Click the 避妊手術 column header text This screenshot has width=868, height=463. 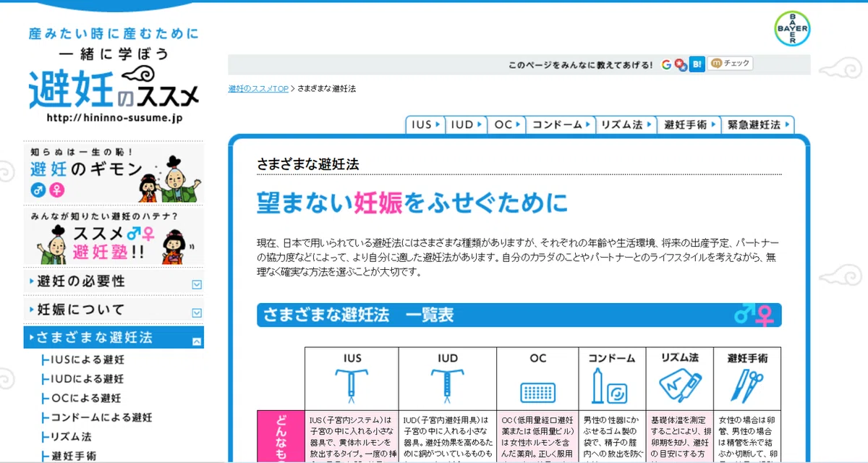(748, 357)
